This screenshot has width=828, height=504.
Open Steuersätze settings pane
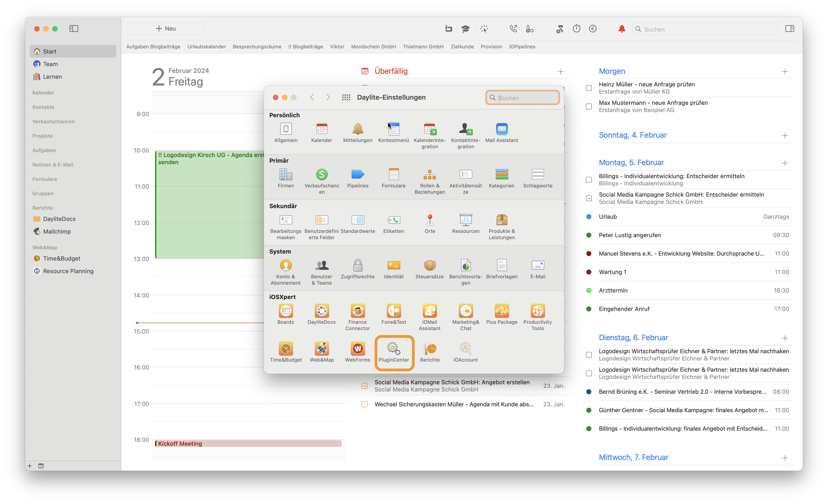pyautogui.click(x=430, y=269)
